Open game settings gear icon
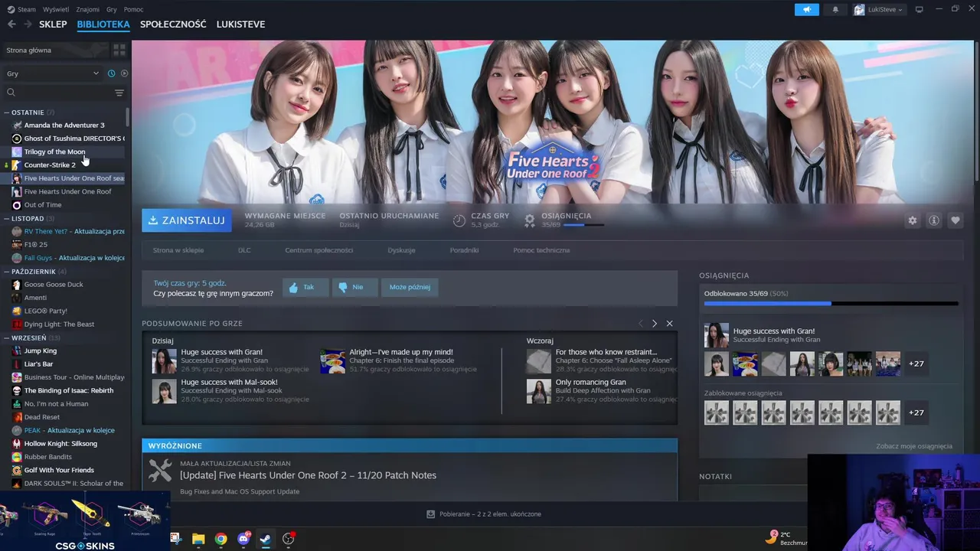Screen dimensions: 980x551 pos(912,220)
